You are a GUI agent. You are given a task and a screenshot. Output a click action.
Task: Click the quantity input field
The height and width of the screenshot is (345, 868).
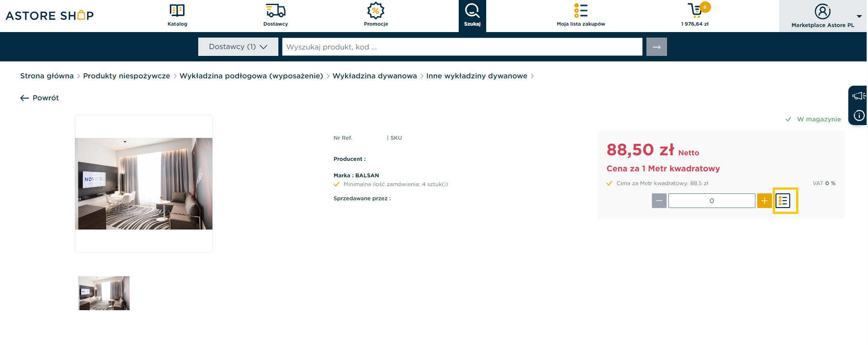click(x=712, y=201)
